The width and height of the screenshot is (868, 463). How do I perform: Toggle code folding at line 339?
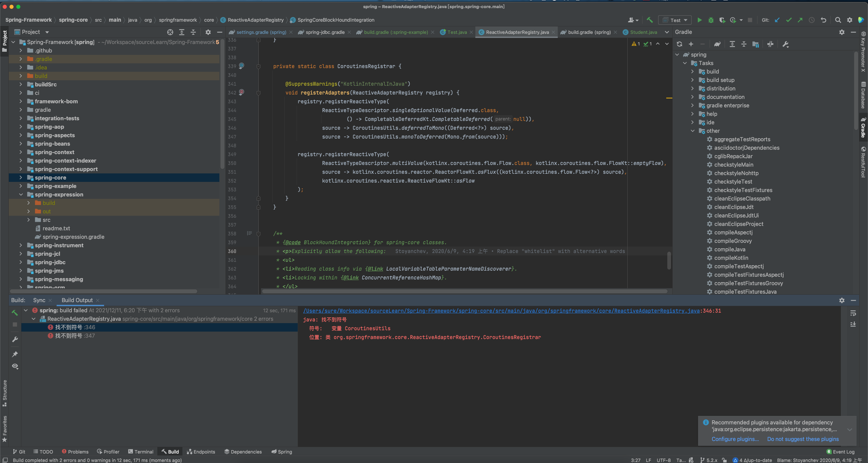(258, 66)
